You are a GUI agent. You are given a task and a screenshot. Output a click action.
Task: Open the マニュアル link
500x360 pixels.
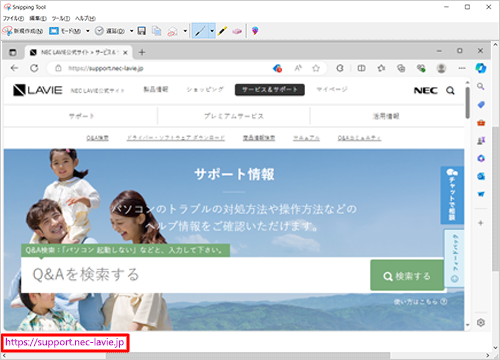306,138
